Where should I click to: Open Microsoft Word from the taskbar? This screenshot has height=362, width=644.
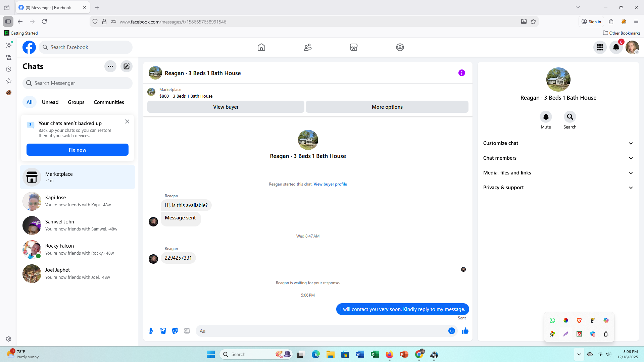(360, 354)
